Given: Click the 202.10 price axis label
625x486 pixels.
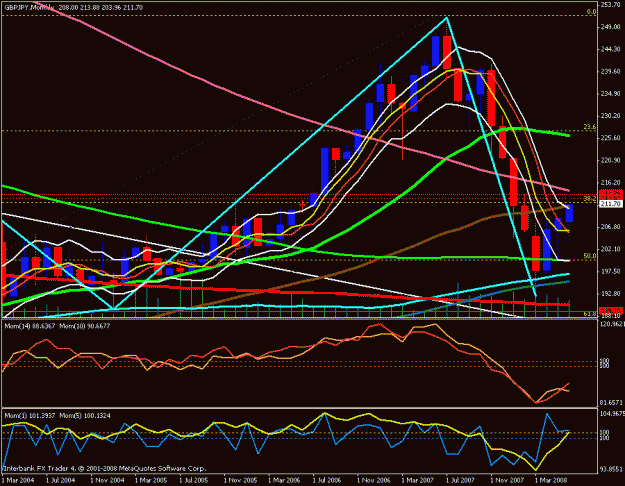Looking at the screenshot, I should [613, 249].
